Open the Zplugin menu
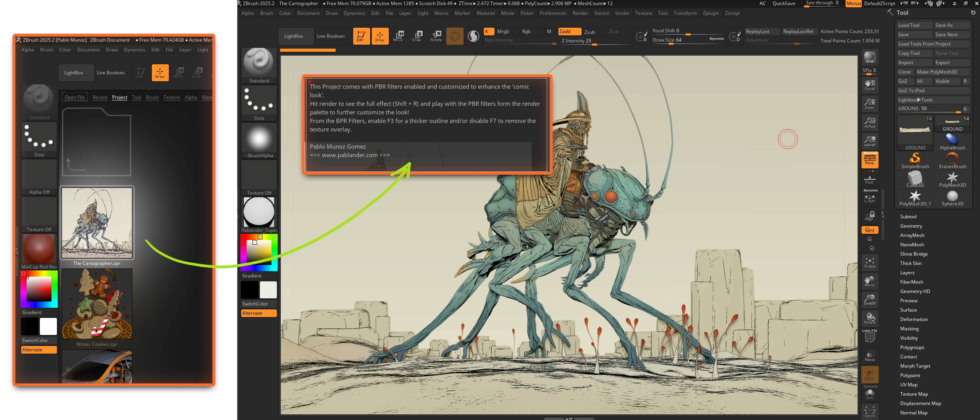The width and height of the screenshot is (980, 420). [710, 13]
